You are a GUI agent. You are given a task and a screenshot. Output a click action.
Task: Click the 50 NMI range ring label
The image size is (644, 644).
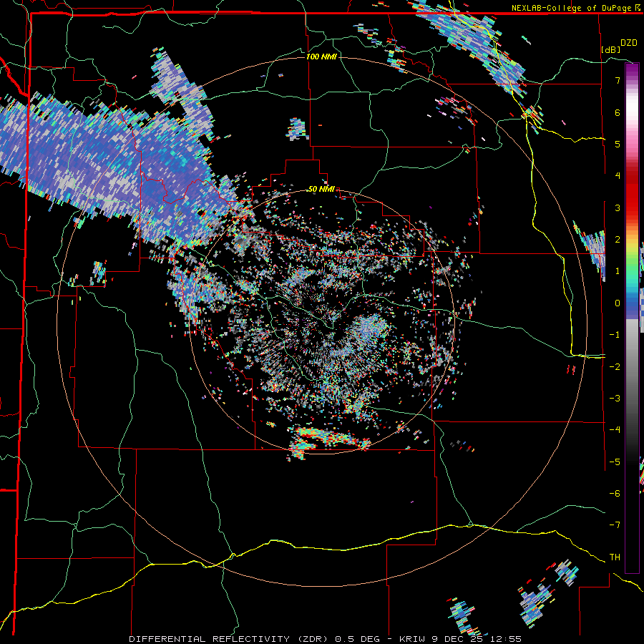pyautogui.click(x=321, y=189)
